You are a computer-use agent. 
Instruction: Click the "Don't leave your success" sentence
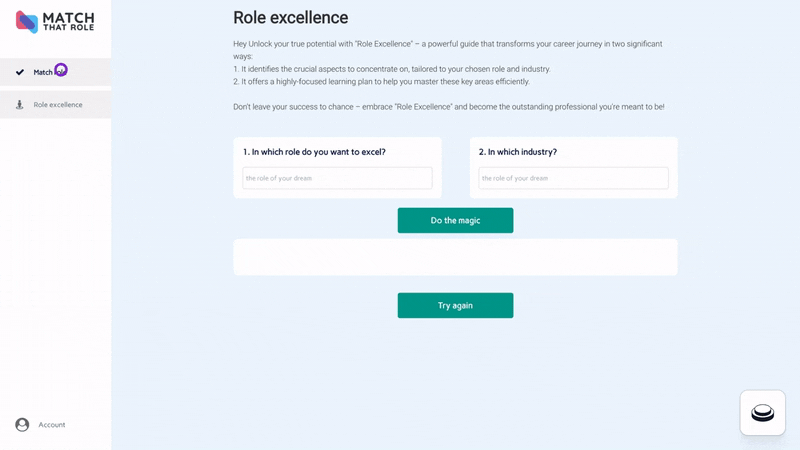[x=448, y=106]
